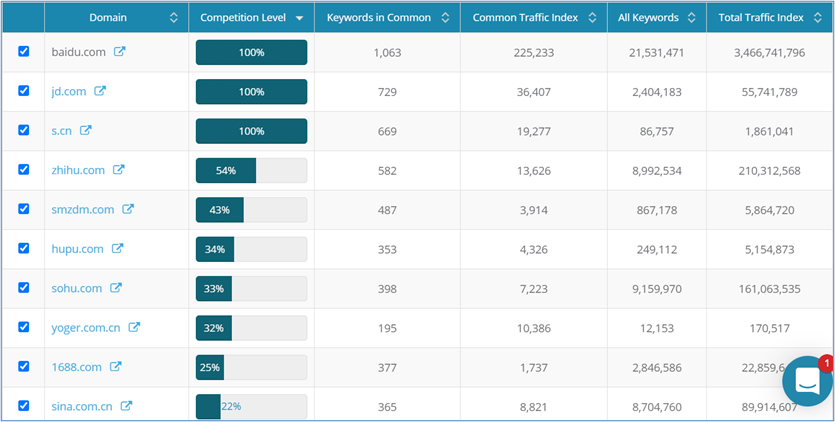
Task: Click the Competition Level header label
Action: pyautogui.click(x=243, y=18)
